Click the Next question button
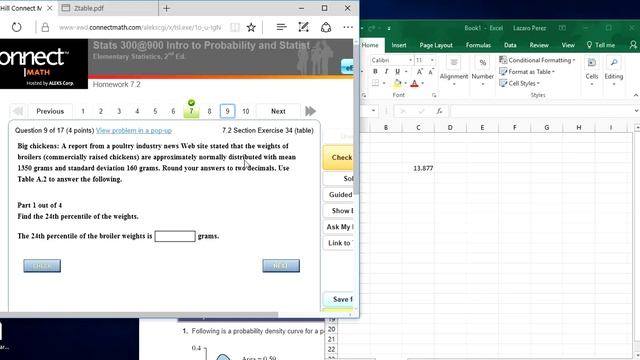640x360 pixels. coord(278,111)
